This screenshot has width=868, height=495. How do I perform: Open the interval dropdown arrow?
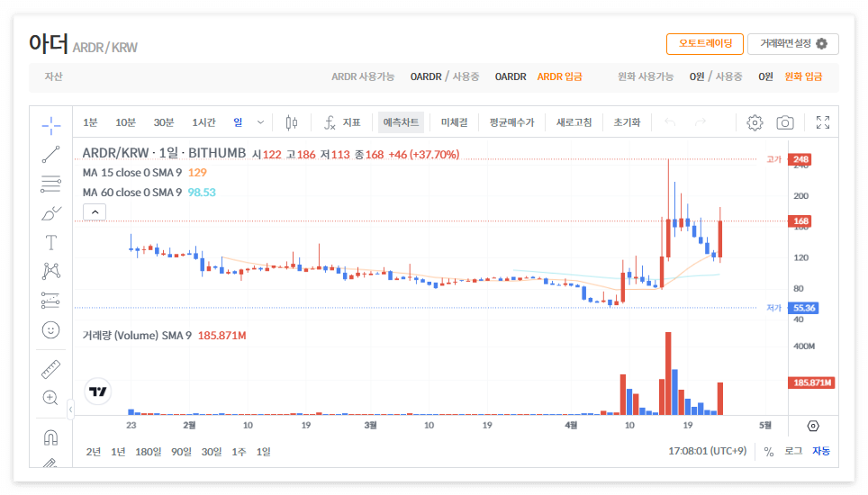(260, 122)
